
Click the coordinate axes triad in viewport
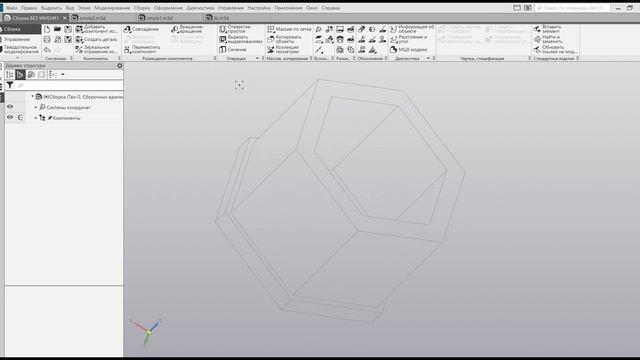pyautogui.click(x=147, y=332)
